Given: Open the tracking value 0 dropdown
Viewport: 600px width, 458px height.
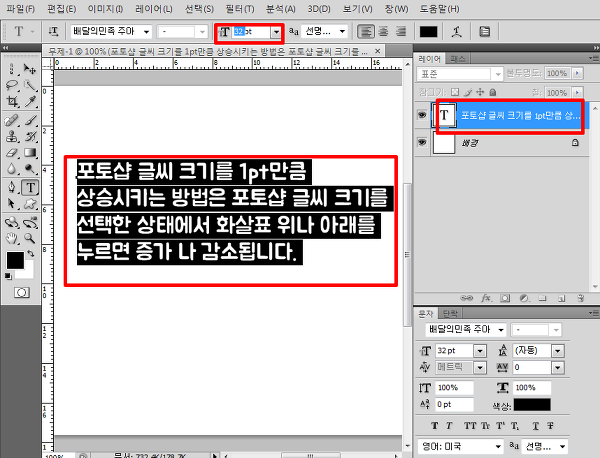Looking at the screenshot, I should 558,368.
